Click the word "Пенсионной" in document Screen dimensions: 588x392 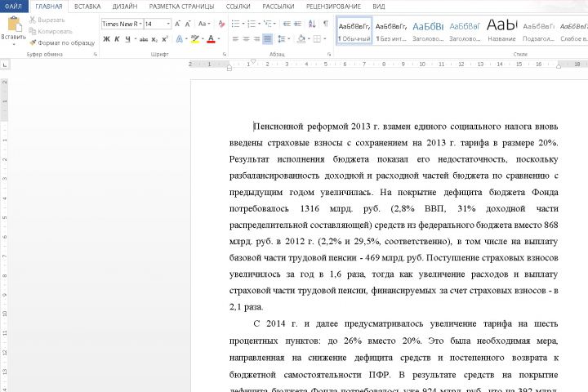point(278,127)
